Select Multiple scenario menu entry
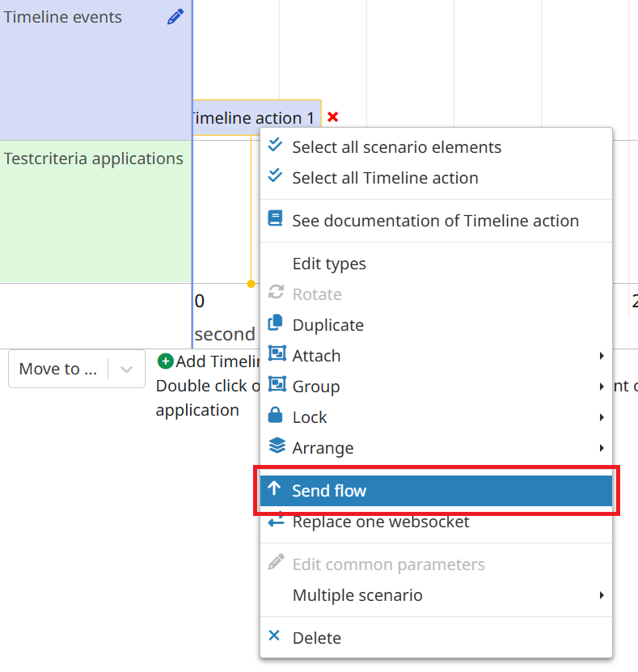The height and width of the screenshot is (672, 638). pos(436,595)
